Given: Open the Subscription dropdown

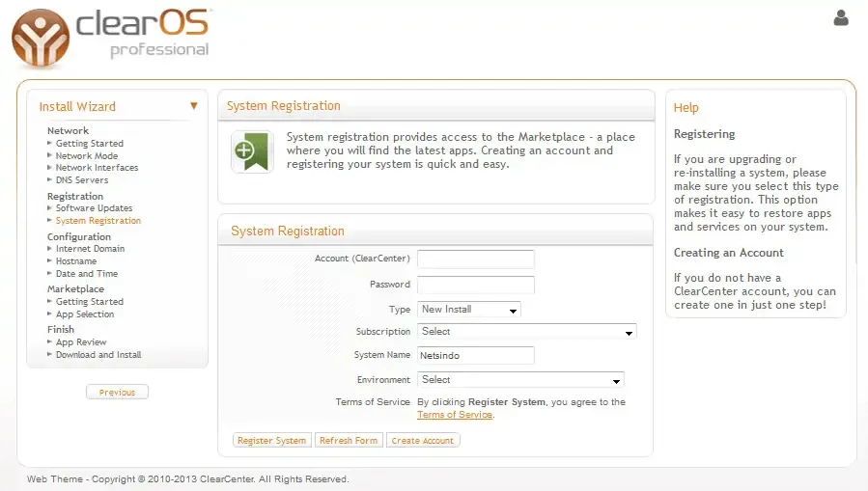Looking at the screenshot, I should click(527, 332).
